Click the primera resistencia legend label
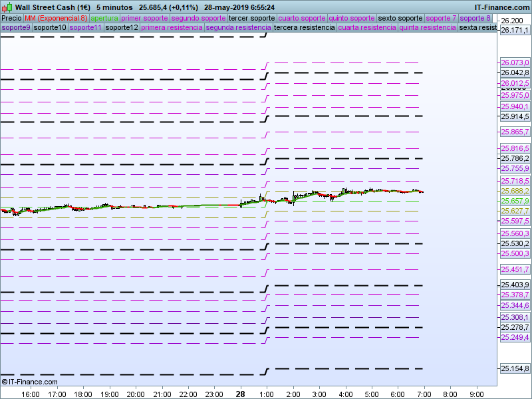The image size is (532, 399). 172,28
